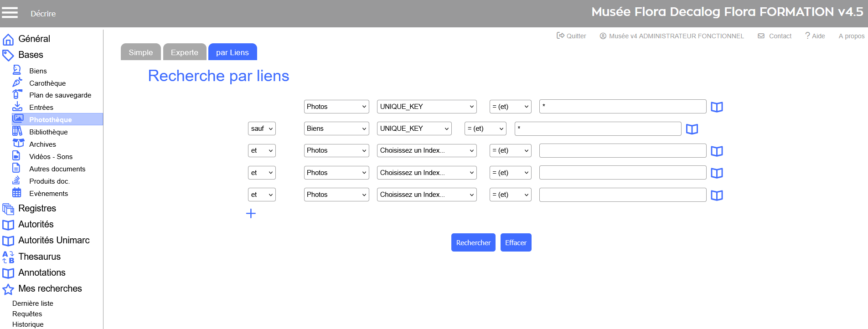Click the Carothèque icon in sidebar
Viewport: 868px width, 329px height.
point(17,82)
